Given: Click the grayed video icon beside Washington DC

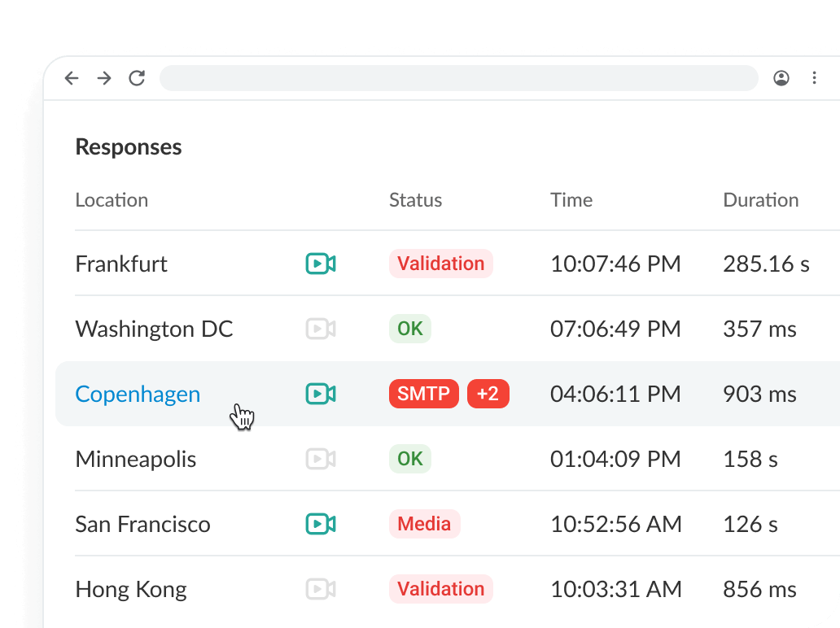Looking at the screenshot, I should (x=321, y=329).
